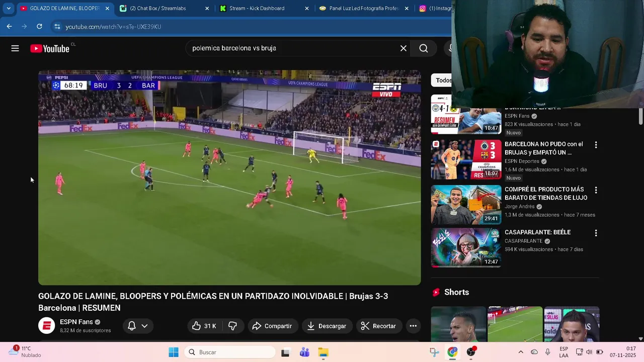The image size is (644, 362).
Task: Open the site information icon in address bar
Action: (x=57, y=27)
